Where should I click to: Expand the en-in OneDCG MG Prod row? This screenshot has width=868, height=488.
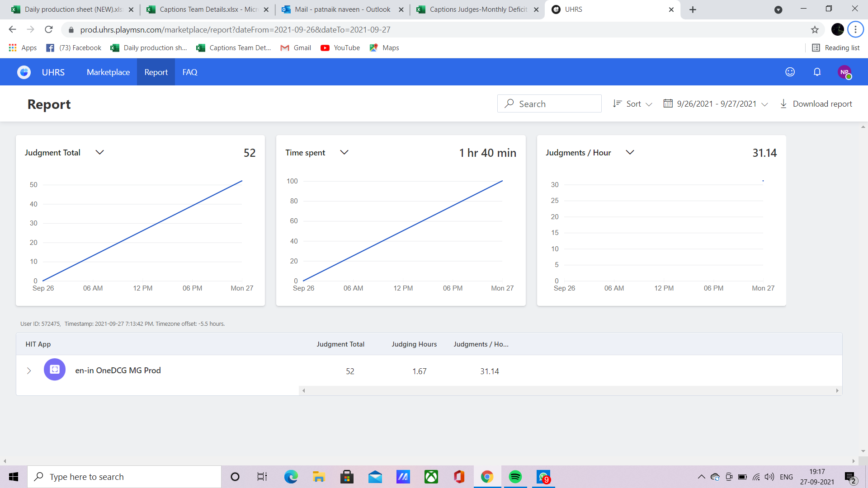pyautogui.click(x=29, y=371)
